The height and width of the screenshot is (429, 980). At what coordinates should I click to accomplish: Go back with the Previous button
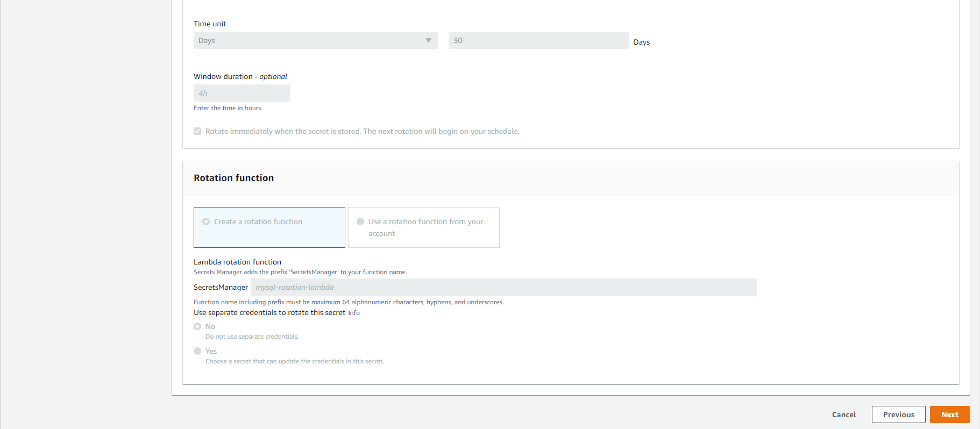[898, 414]
